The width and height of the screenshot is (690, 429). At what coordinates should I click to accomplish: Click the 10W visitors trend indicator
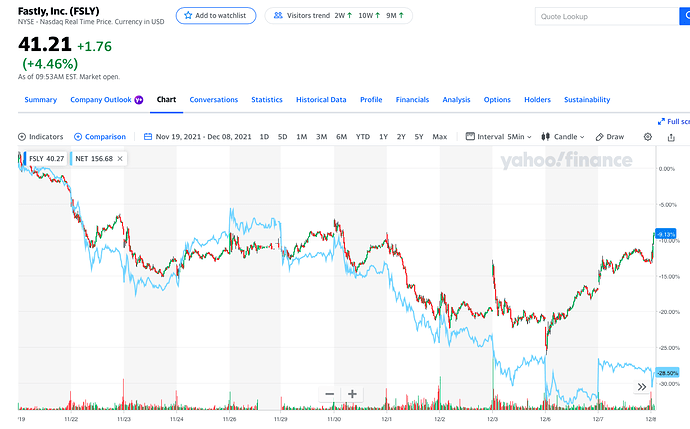pos(369,15)
